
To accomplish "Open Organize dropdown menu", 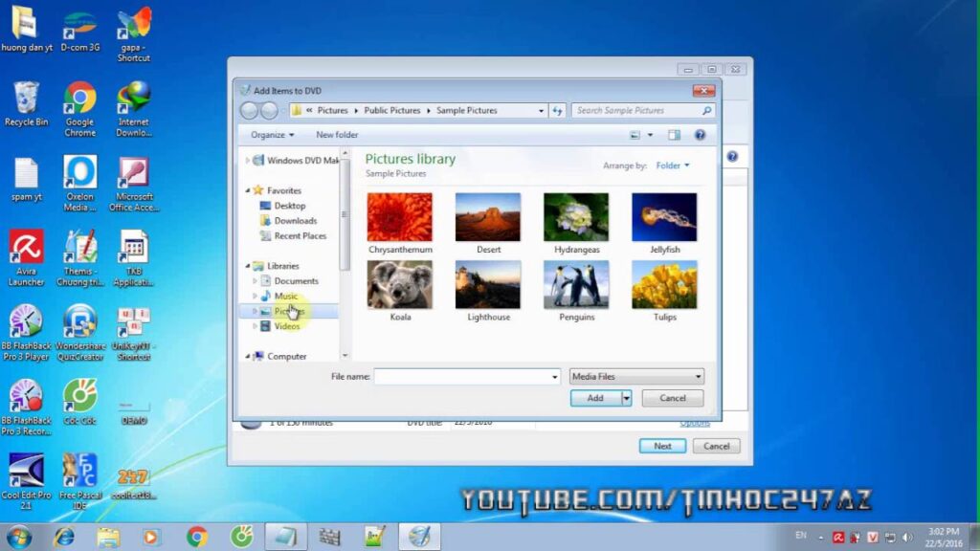I will (x=272, y=135).
